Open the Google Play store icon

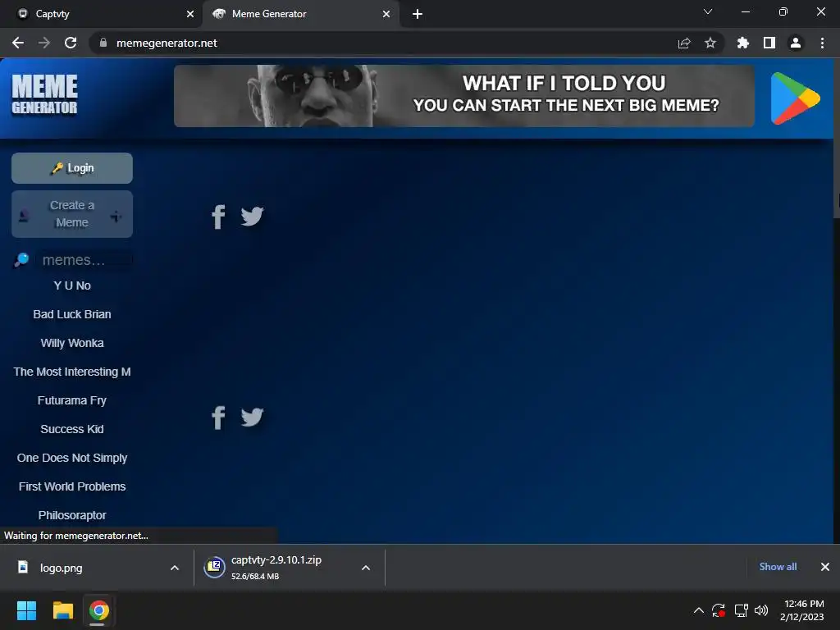pyautogui.click(x=795, y=98)
